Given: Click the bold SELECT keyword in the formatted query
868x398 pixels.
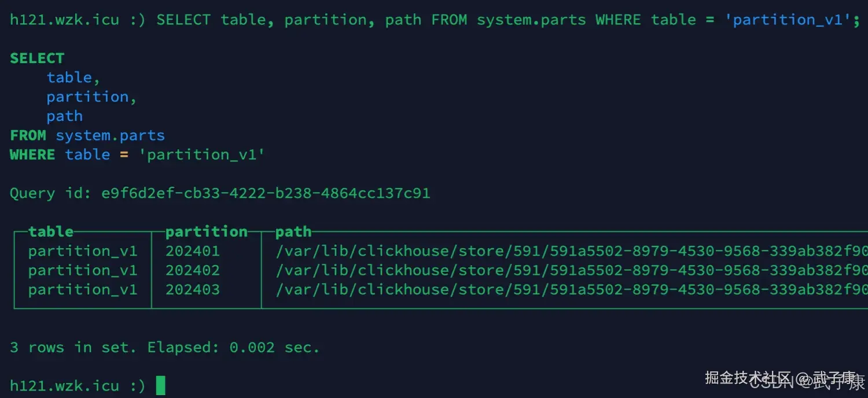Looking at the screenshot, I should click(x=37, y=58).
